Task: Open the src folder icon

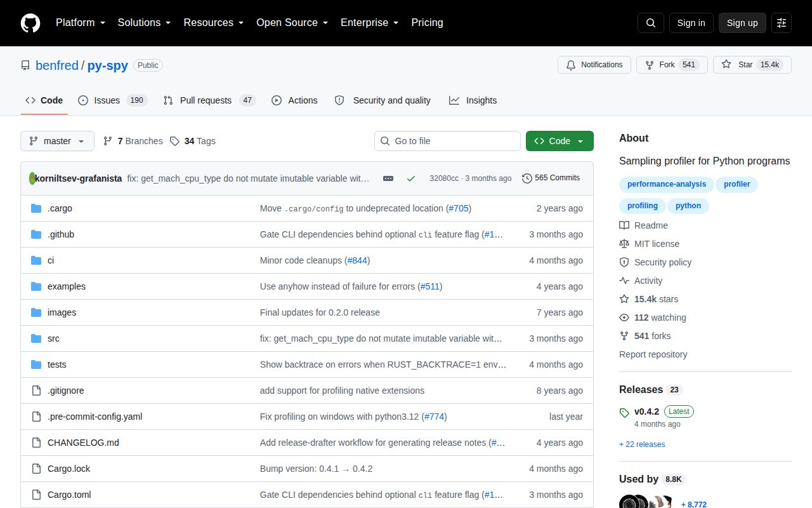Action: click(x=36, y=338)
